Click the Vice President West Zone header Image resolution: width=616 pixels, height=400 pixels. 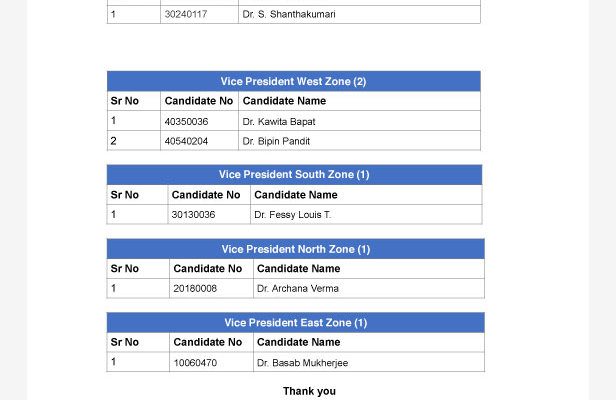[x=293, y=81]
